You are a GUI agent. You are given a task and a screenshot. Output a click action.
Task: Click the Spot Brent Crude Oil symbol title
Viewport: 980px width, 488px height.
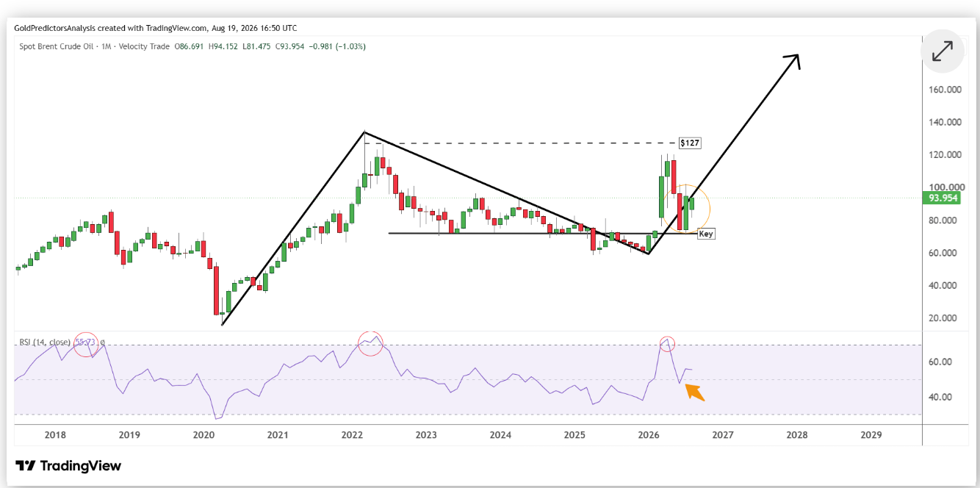[x=55, y=46]
